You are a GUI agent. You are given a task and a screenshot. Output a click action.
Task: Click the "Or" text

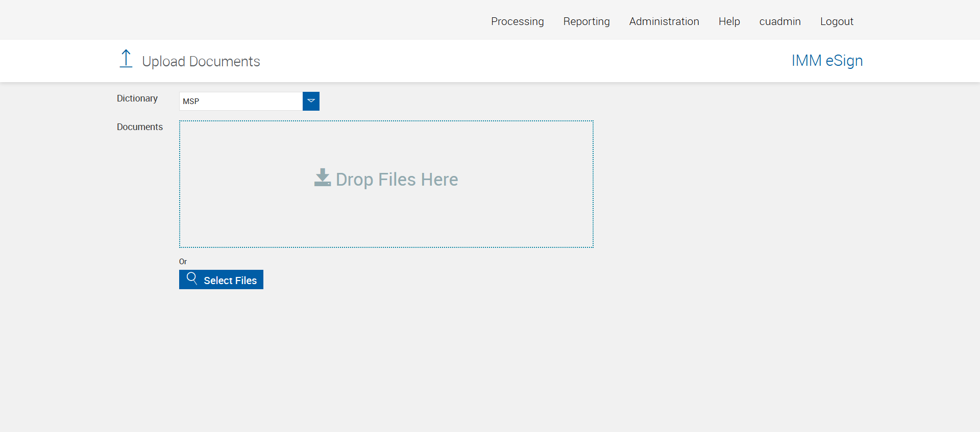point(183,262)
